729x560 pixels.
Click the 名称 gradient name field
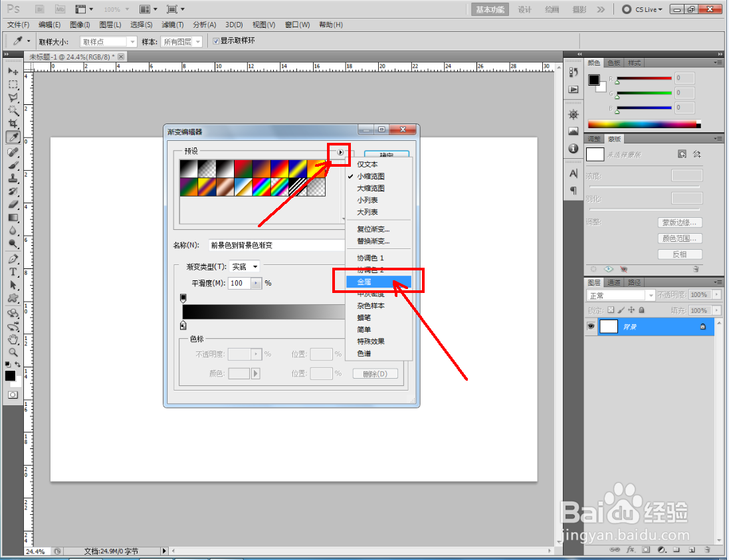tap(277, 245)
